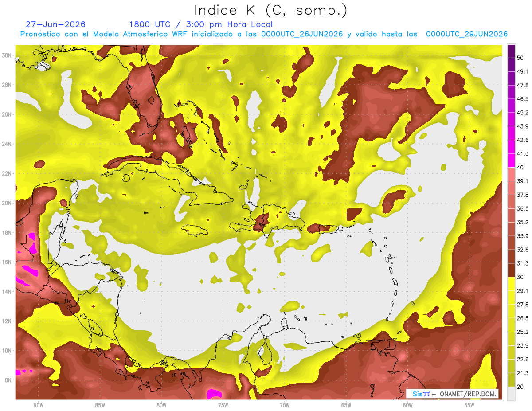The image size is (532, 411).
Task: Select the colorbar value "27.8"
Action: coord(523,305)
